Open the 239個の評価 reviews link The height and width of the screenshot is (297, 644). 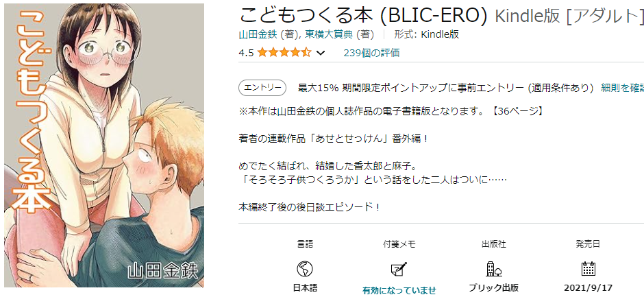(372, 53)
